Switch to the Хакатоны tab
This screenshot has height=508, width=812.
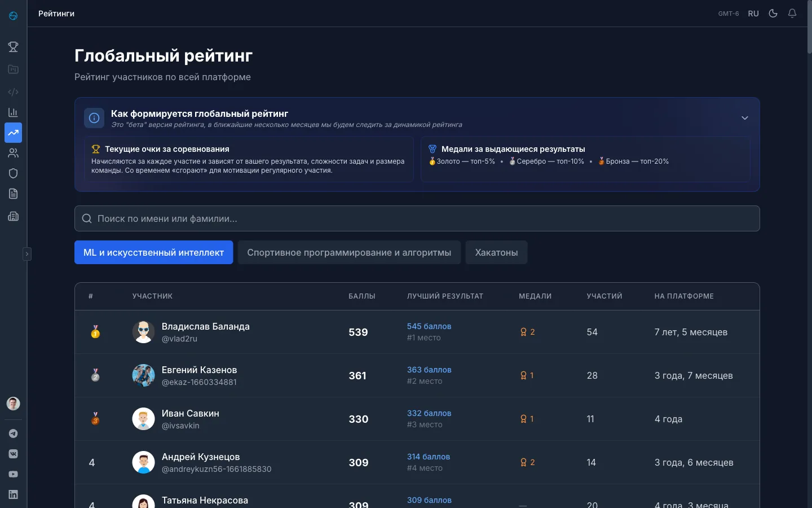[x=496, y=252]
